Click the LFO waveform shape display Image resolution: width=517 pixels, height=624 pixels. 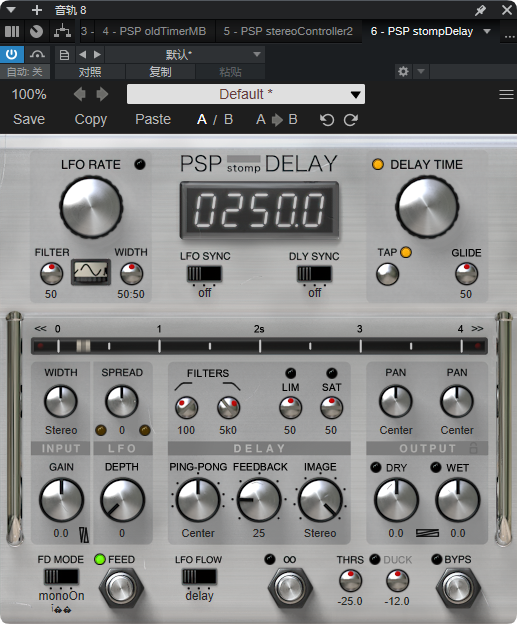pyautogui.click(x=91, y=272)
